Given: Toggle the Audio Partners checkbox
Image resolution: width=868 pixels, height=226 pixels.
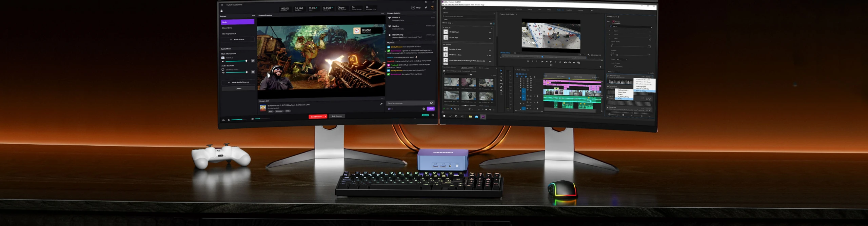Looking at the screenshot, I should (x=615, y=66).
